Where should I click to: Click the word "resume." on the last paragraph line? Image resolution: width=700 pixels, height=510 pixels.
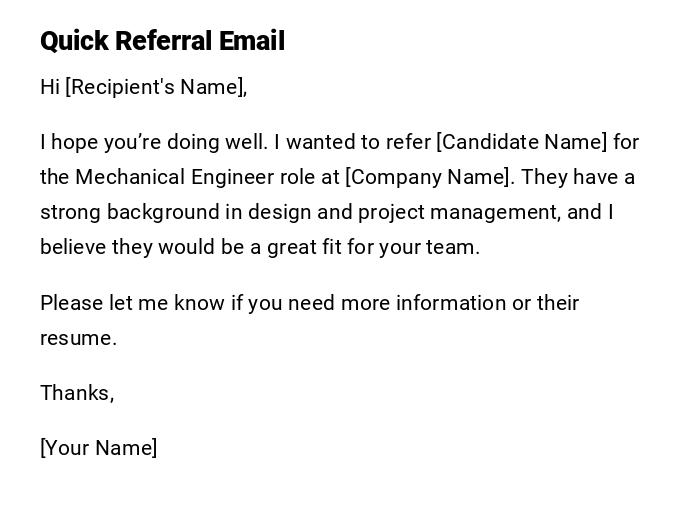[x=78, y=338]
